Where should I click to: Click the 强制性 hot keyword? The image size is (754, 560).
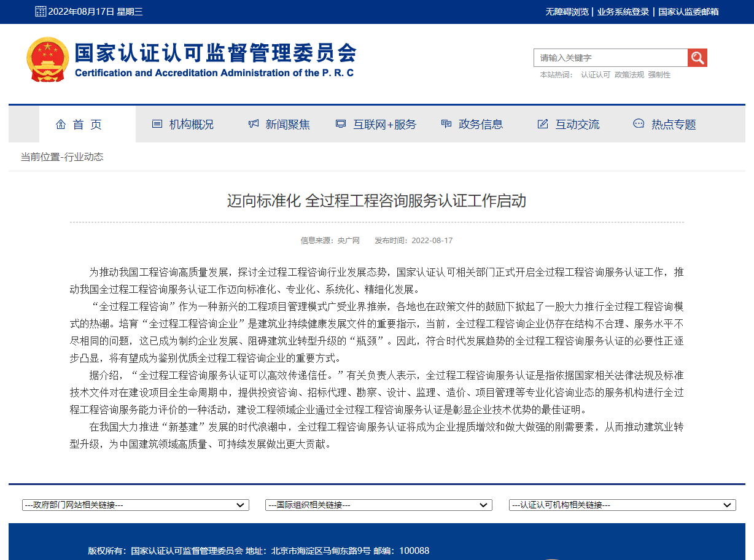(659, 74)
